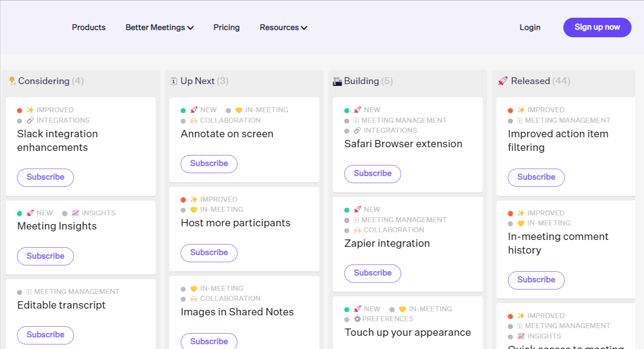
Task: Click the sparkle icon on Host more participants card
Action: [194, 199]
